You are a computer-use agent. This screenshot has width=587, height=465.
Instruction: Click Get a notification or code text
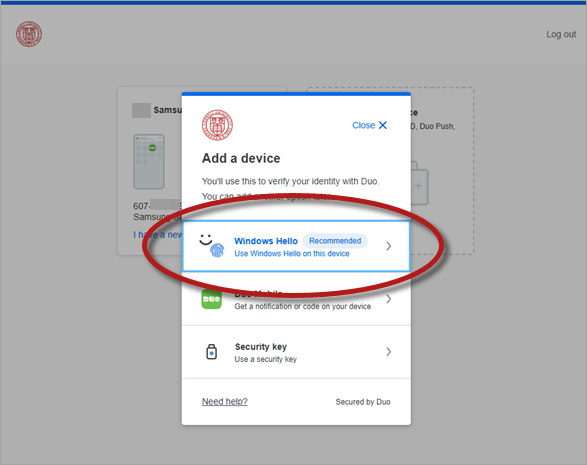pyautogui.click(x=302, y=307)
